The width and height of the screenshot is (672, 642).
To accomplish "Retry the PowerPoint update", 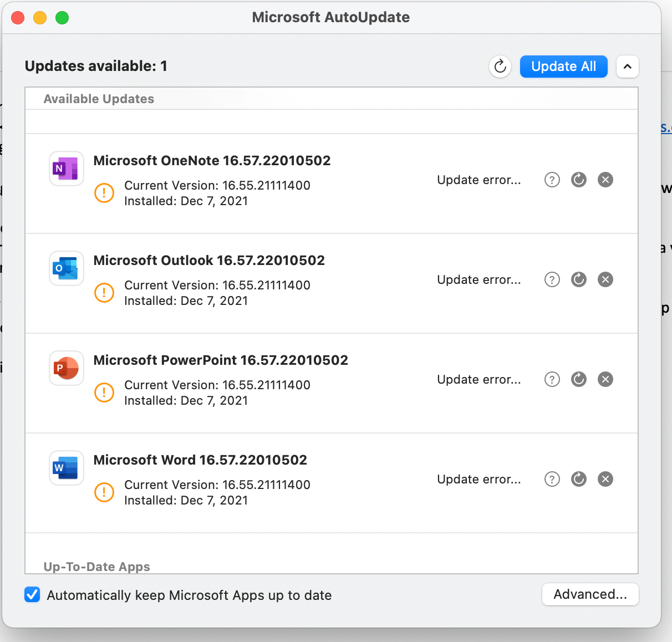I will (x=579, y=379).
